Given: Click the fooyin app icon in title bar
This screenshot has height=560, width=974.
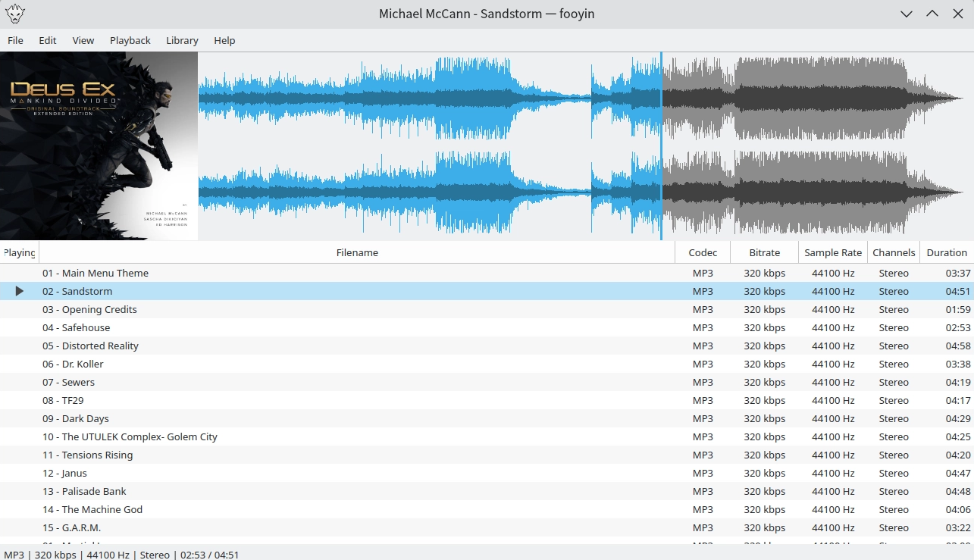Looking at the screenshot, I should 14,14.
